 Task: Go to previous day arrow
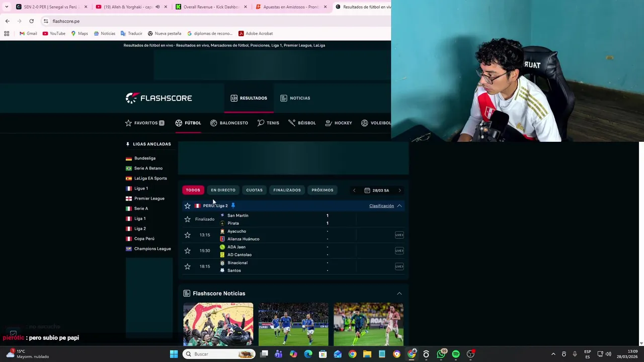click(354, 191)
